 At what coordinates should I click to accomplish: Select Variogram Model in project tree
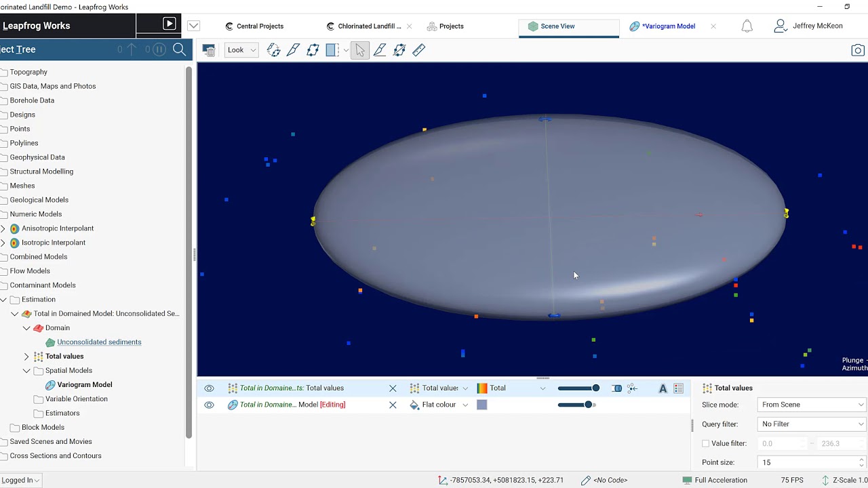coord(85,385)
